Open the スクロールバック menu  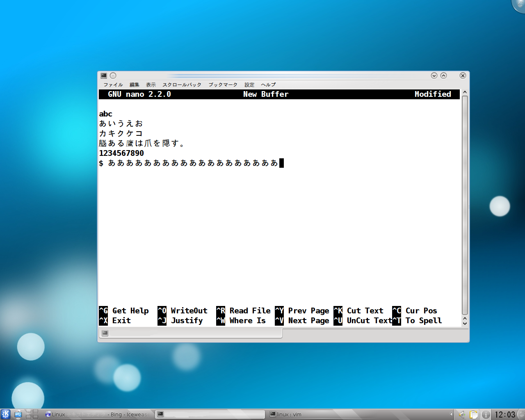coord(182,85)
